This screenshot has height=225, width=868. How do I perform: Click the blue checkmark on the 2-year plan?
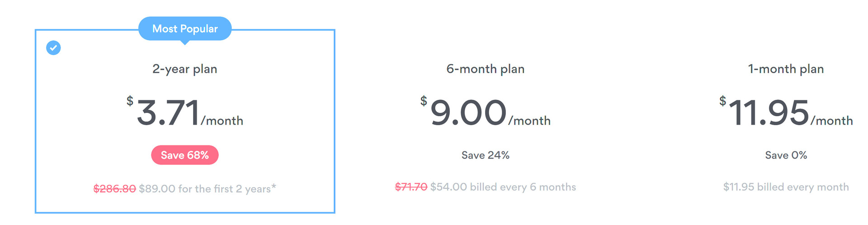pyautogui.click(x=53, y=47)
